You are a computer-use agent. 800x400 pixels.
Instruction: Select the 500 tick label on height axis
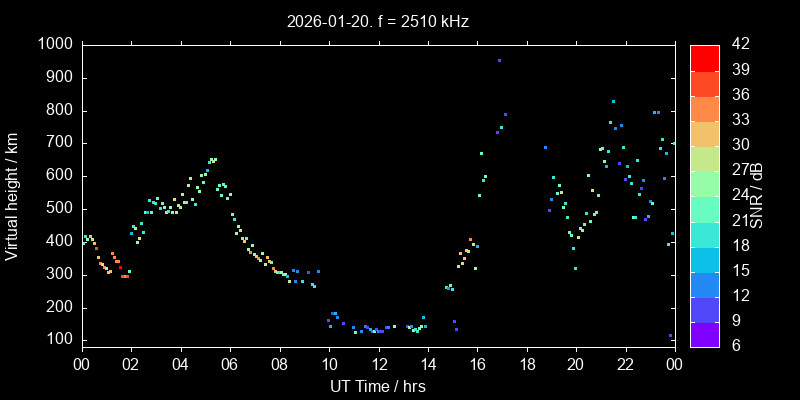tap(58, 209)
